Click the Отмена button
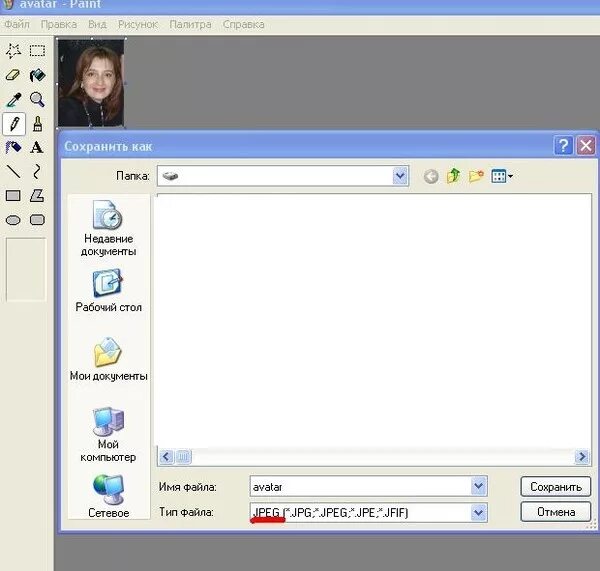The image size is (600, 571). coord(556,512)
